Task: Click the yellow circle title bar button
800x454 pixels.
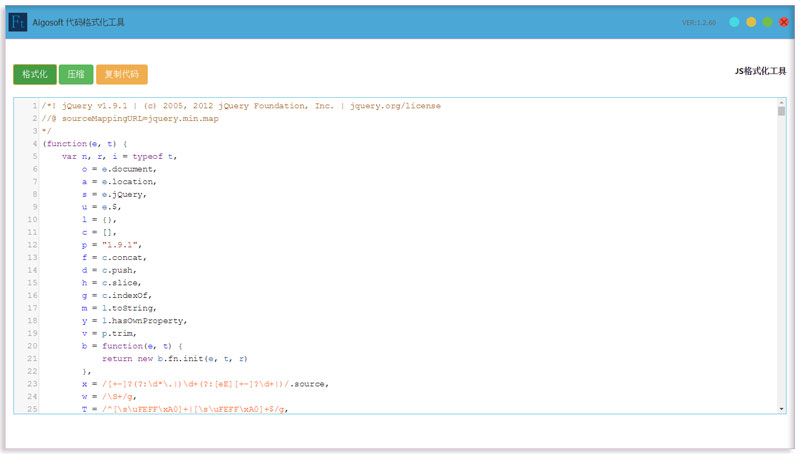Action: click(x=751, y=22)
